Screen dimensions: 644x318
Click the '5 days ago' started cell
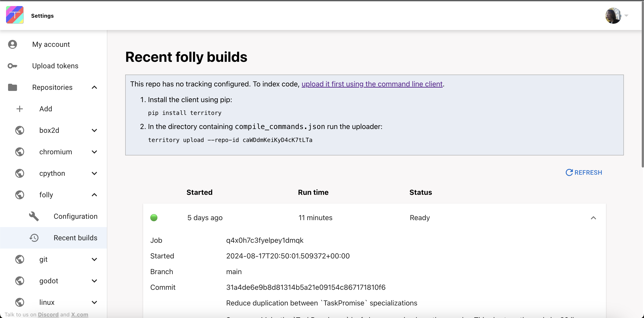(x=205, y=218)
